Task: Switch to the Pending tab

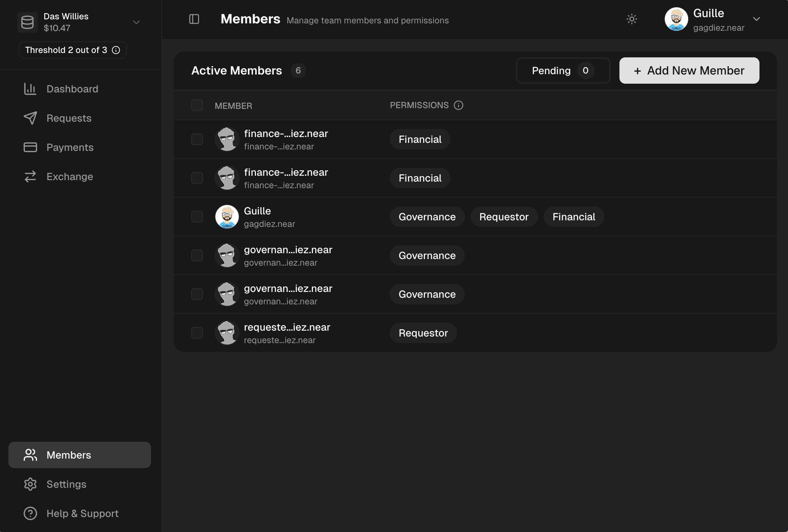Action: 562,71
